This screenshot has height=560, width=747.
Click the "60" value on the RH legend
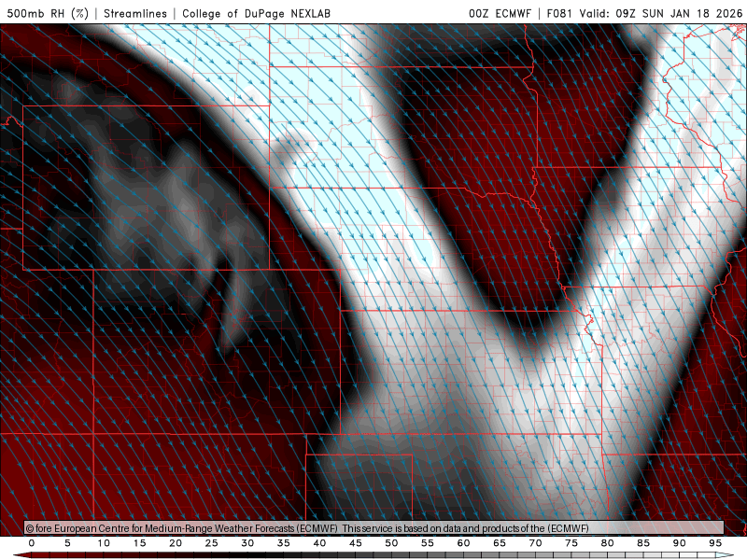[463, 543]
